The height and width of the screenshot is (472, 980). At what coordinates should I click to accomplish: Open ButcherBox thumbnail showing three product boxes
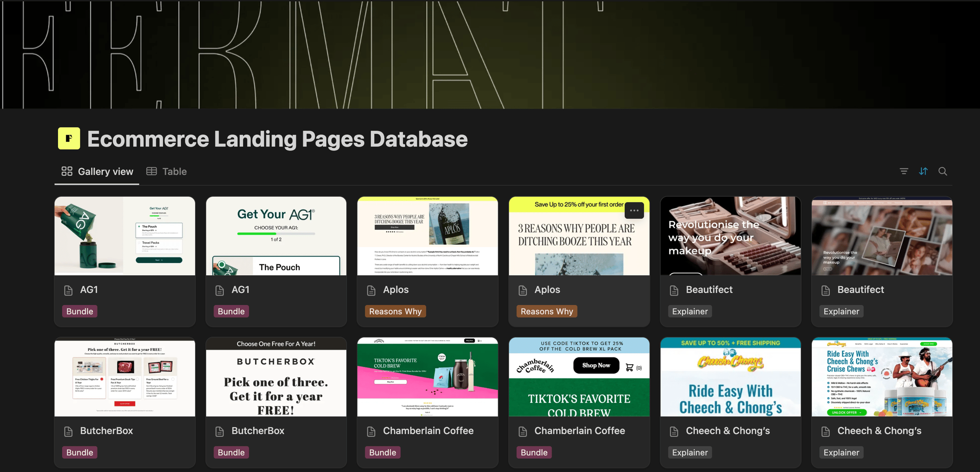pos(125,377)
